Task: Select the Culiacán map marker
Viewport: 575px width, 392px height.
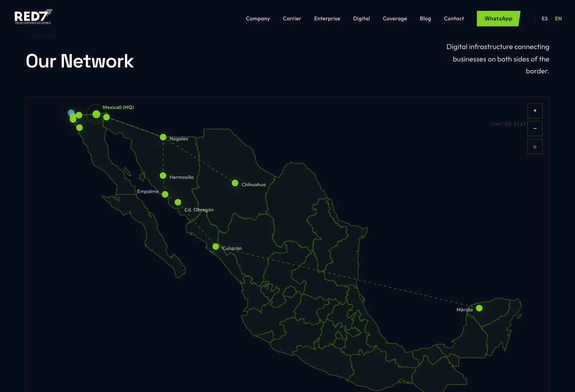Action: (216, 247)
